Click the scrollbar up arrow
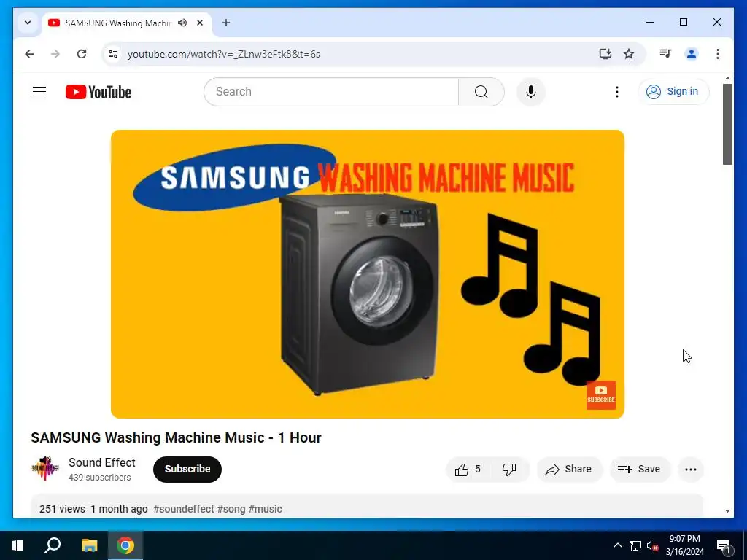The width and height of the screenshot is (747, 560). point(727,78)
